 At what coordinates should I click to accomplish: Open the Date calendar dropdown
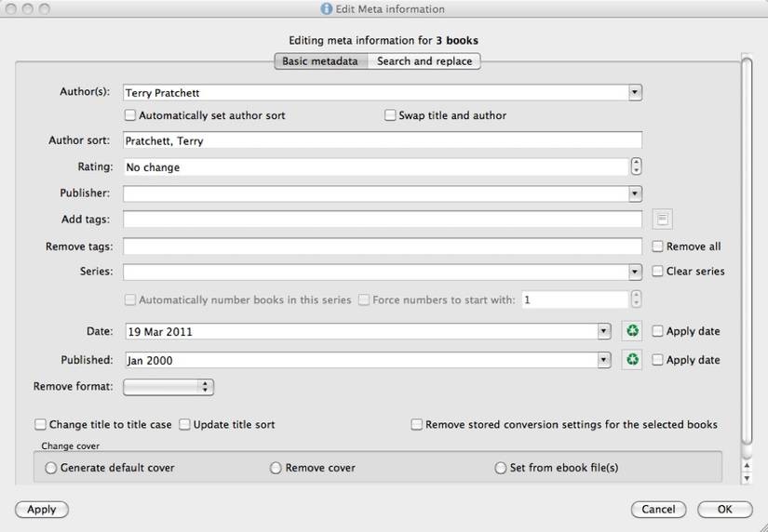click(604, 331)
